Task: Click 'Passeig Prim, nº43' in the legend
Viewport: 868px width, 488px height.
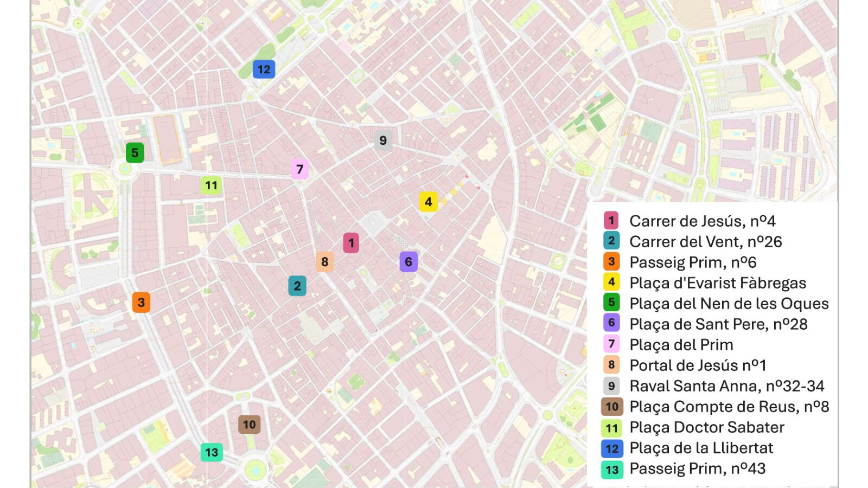Action: 697,468
